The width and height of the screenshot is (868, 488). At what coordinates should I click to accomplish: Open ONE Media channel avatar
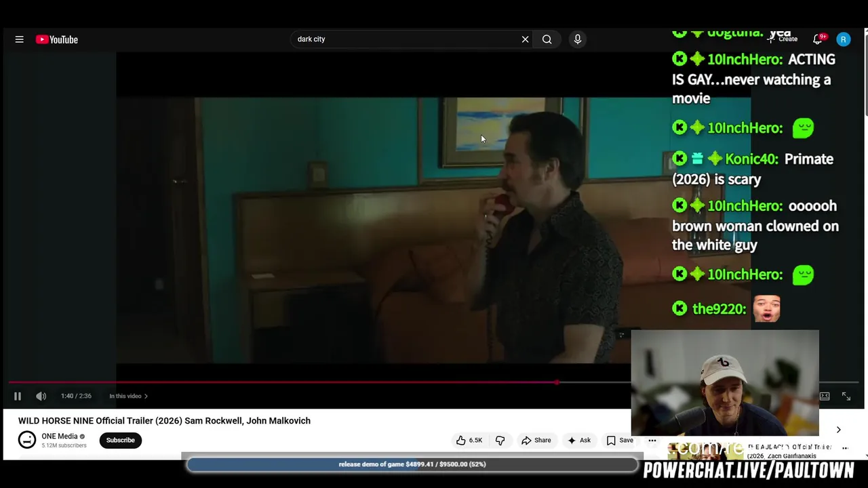point(27,440)
